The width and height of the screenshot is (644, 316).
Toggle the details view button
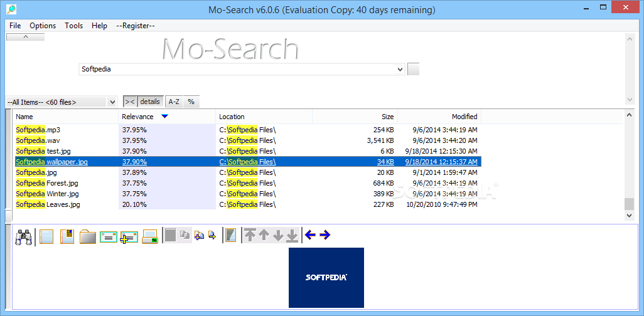(x=150, y=102)
